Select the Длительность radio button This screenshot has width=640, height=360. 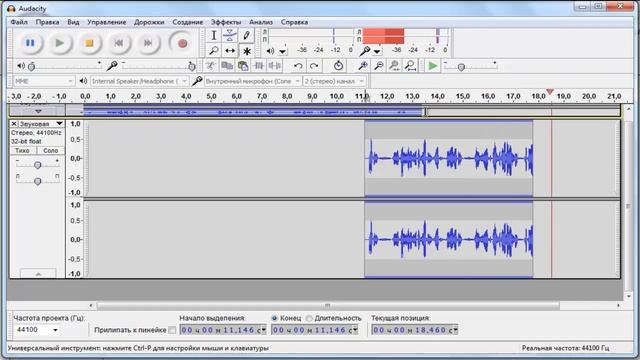pyautogui.click(x=309, y=318)
